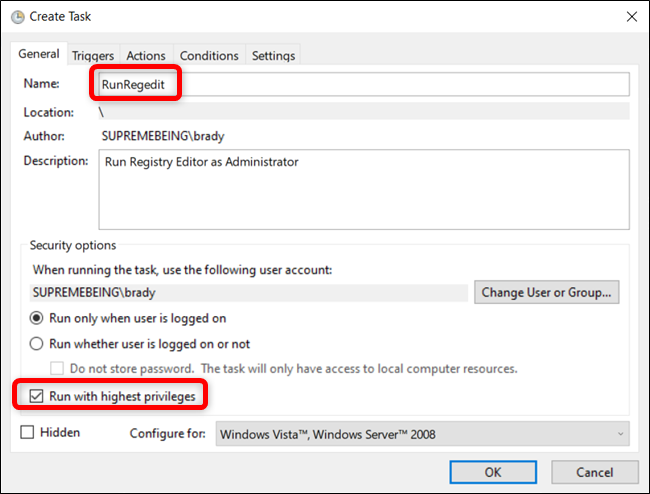
Task: Enable the Hidden checkbox
Action: pyautogui.click(x=27, y=432)
